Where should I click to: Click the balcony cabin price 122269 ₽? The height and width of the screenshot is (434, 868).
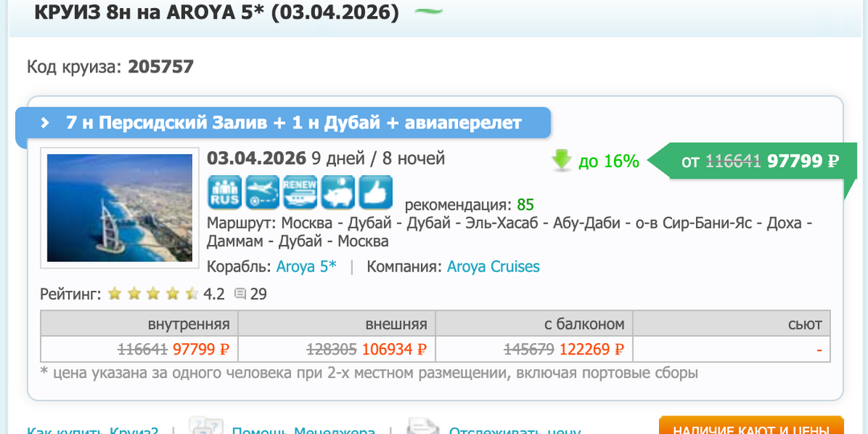[x=592, y=350]
